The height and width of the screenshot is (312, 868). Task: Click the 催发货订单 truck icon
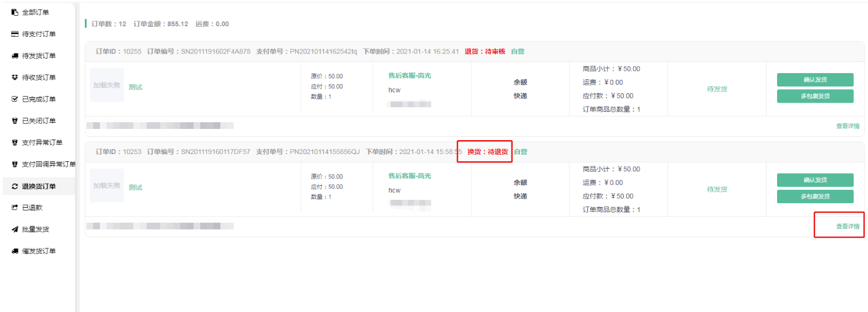coord(15,251)
